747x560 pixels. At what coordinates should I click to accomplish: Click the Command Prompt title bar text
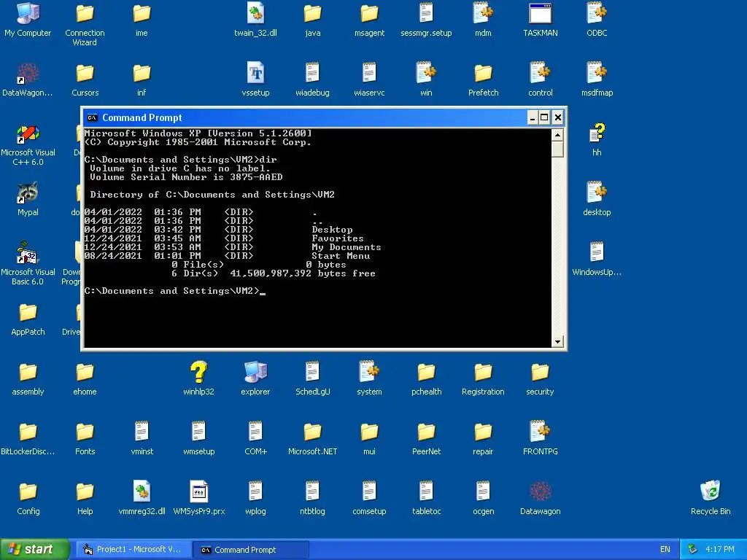tap(142, 117)
